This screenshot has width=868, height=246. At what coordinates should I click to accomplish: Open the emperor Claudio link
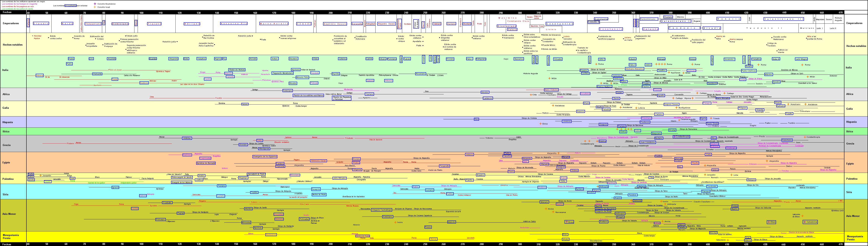41,24
